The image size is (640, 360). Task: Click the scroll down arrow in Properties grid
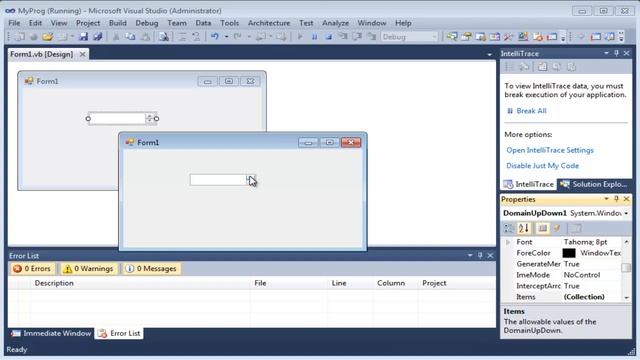pyautogui.click(x=627, y=298)
